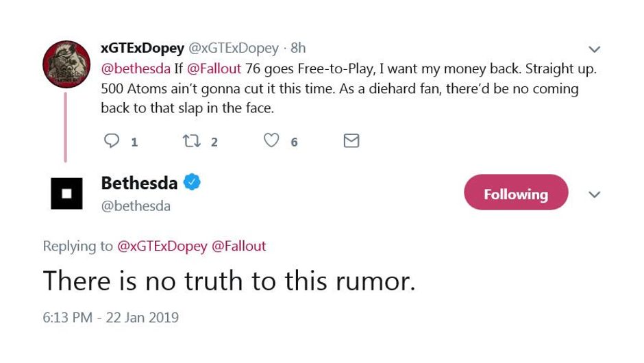Open @xGTExDopey in Replying to line
The height and width of the screenshot is (363, 644).
pyautogui.click(x=162, y=247)
